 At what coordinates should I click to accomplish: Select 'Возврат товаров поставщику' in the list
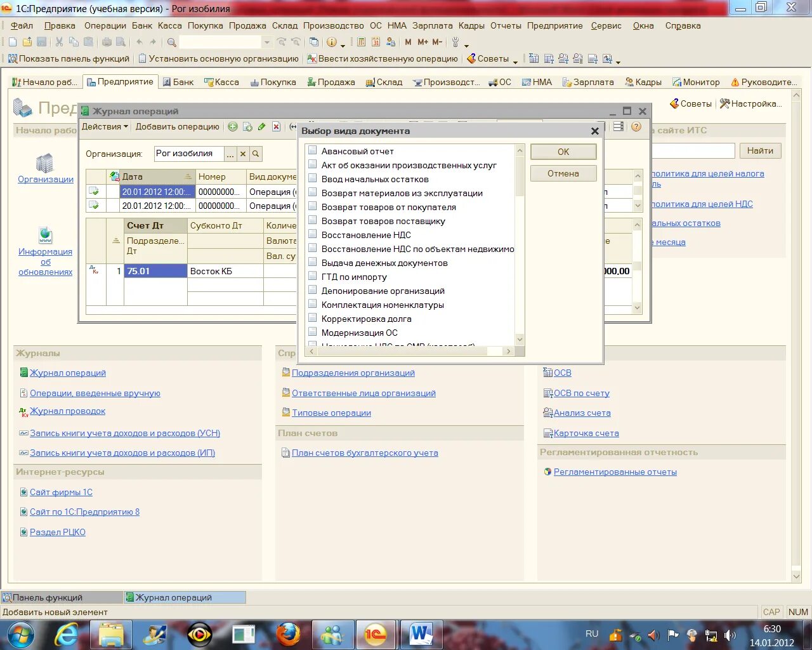click(x=383, y=221)
